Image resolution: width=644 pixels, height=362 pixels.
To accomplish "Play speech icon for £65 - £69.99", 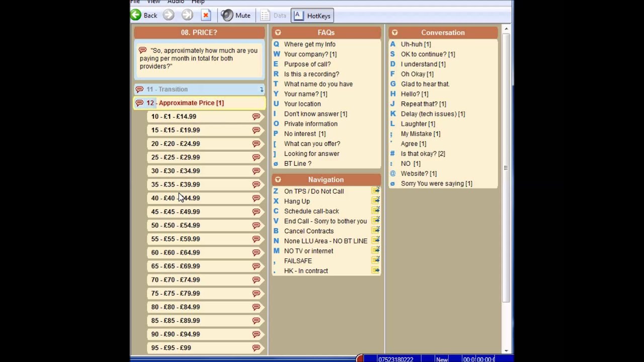I will [256, 266].
